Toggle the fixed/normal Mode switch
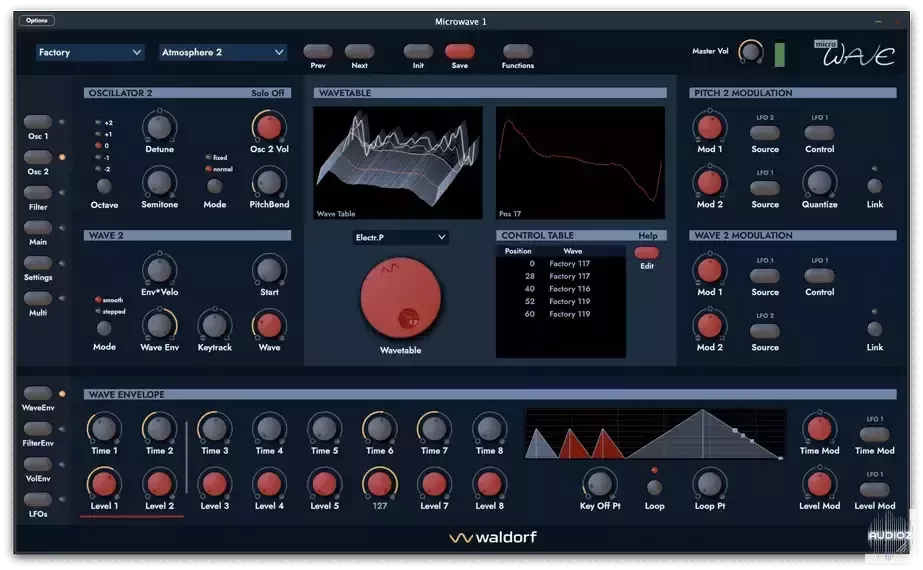The height and width of the screenshot is (570, 923). coord(214,186)
